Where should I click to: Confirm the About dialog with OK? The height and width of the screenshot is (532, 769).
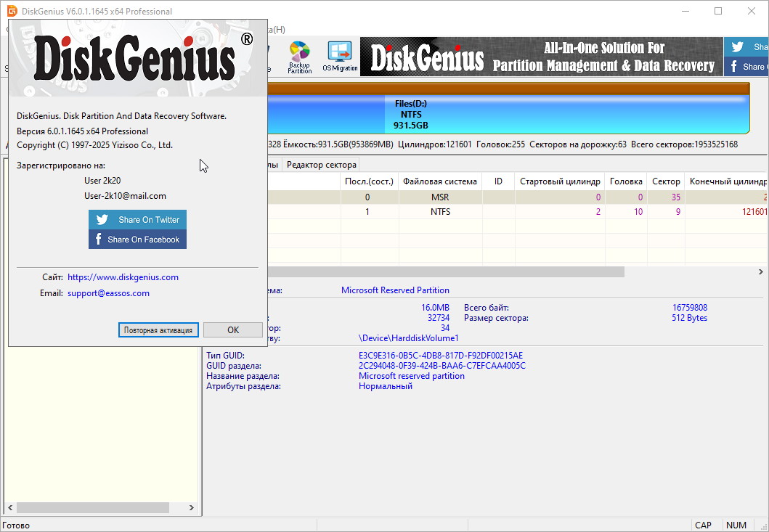coord(233,330)
